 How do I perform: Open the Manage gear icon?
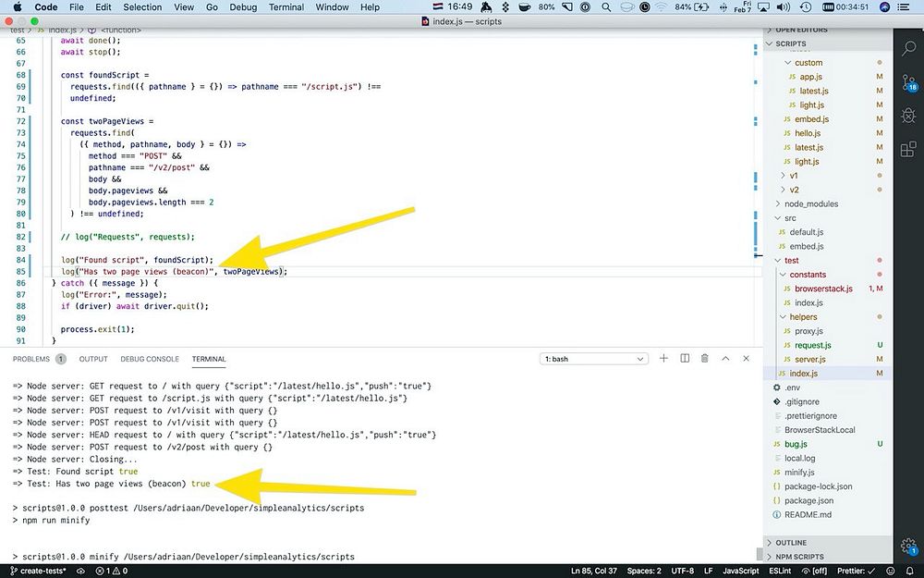pos(908,547)
